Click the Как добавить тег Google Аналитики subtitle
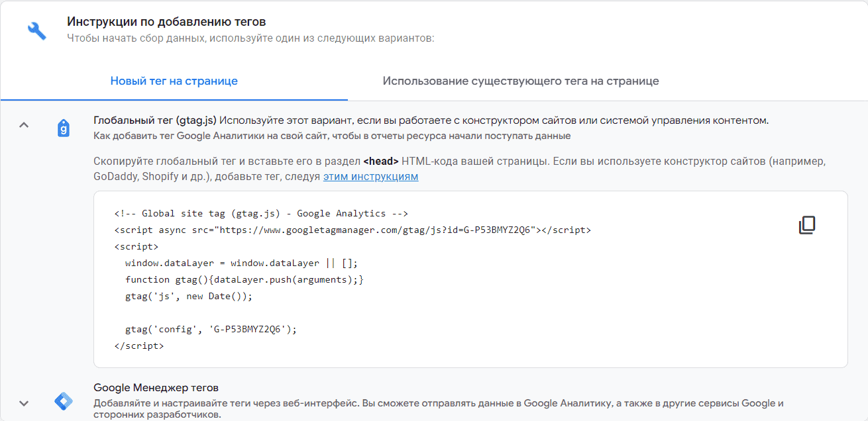Screen dimensions: 868x421 coord(332,136)
